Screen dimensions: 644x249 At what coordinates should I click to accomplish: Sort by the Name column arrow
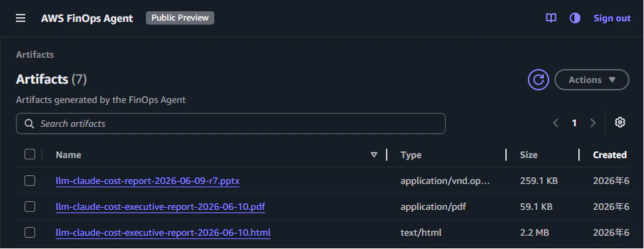coord(374,155)
